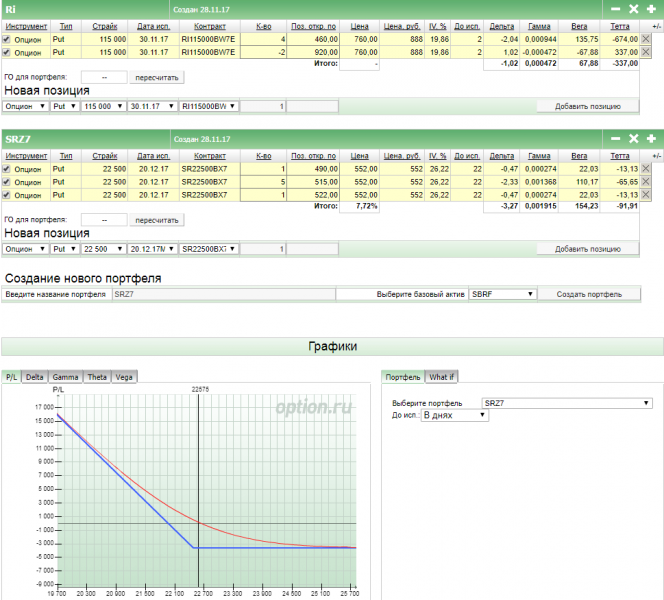The height and width of the screenshot is (600, 664).
Task: Expand the 'В днях' expiry dropdown
Action: [454, 415]
